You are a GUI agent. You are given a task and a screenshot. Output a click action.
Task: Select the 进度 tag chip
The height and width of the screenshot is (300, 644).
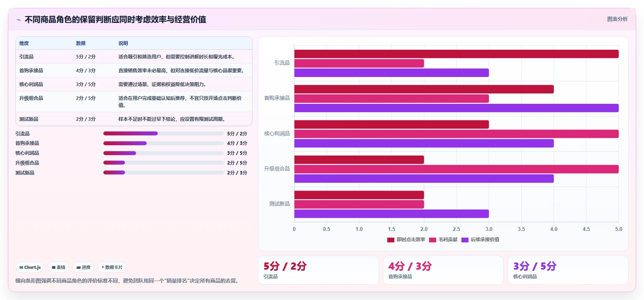(83, 267)
